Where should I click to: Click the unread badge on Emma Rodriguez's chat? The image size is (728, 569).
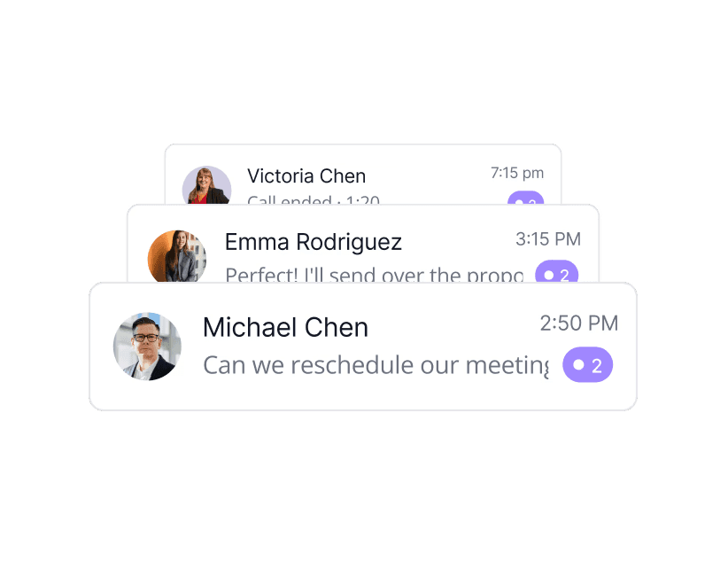coord(556,271)
